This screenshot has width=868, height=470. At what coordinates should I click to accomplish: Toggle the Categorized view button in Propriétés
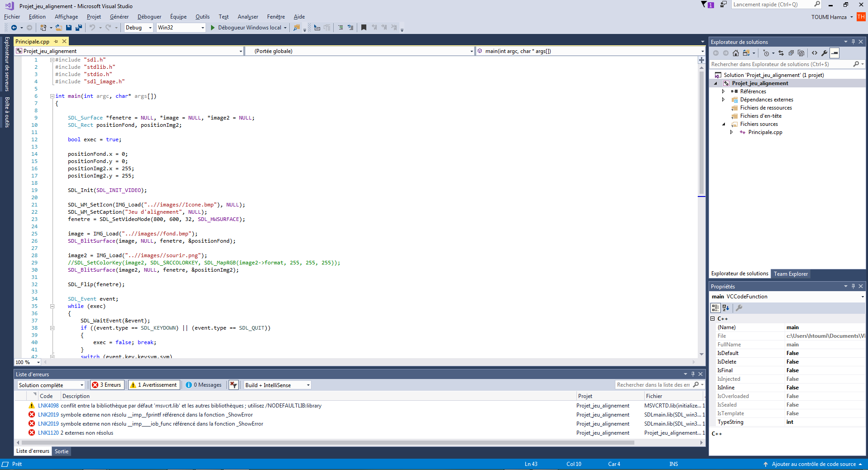tap(715, 308)
